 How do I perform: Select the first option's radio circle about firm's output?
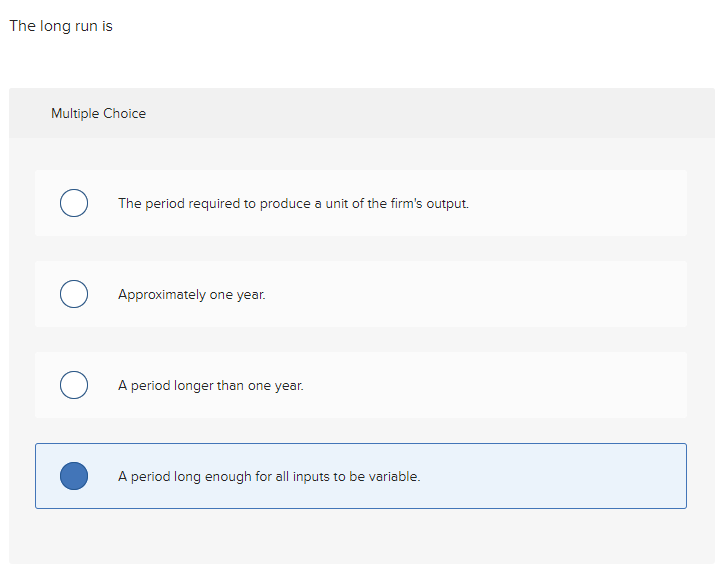[x=73, y=203]
